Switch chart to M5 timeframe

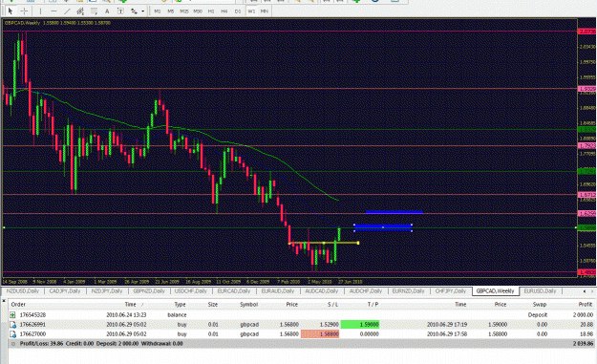point(171,11)
